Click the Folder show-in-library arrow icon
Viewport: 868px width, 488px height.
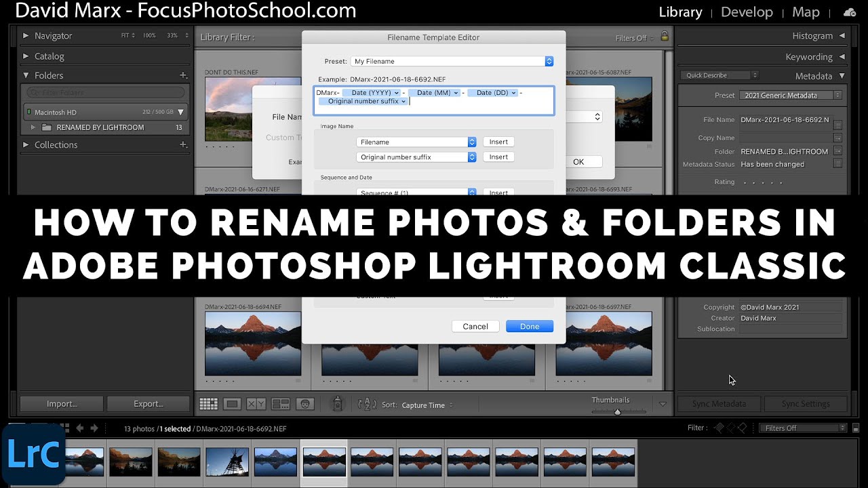click(838, 151)
